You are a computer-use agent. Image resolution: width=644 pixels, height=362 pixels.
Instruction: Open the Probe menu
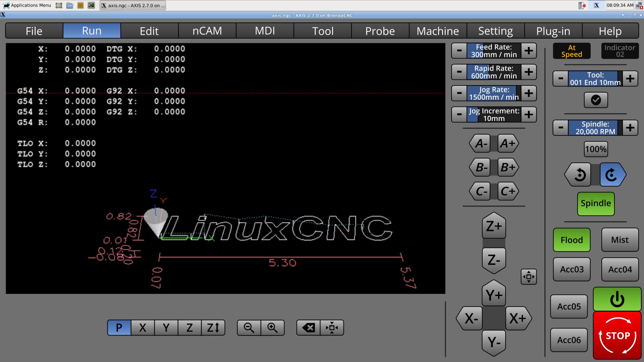click(380, 31)
